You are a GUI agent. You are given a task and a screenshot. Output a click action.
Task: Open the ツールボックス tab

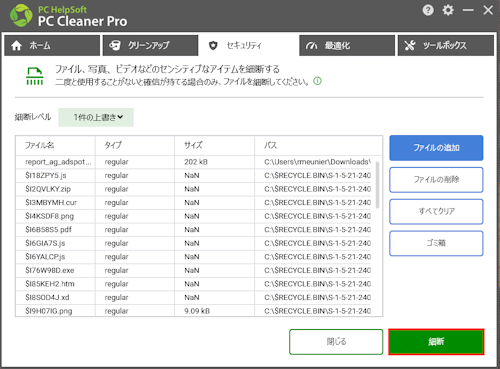pos(446,45)
